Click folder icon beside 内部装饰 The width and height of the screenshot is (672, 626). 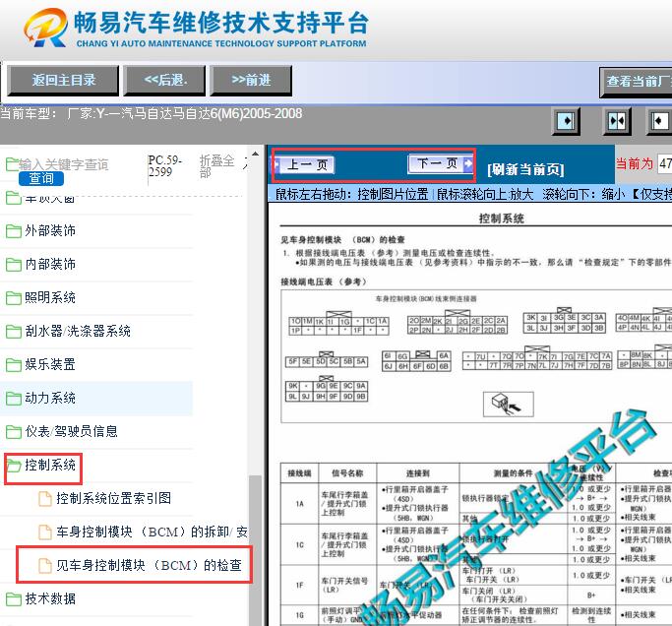pos(14,265)
